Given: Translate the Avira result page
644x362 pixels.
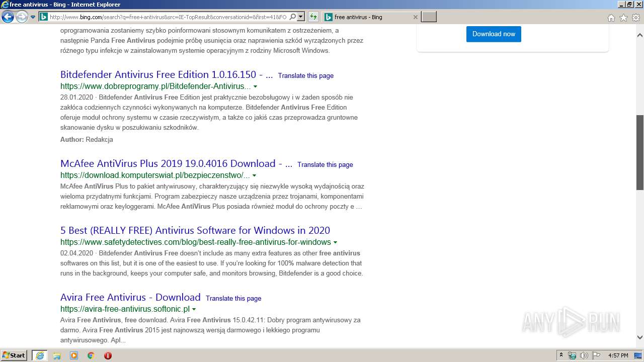Looking at the screenshot, I should (x=233, y=298).
